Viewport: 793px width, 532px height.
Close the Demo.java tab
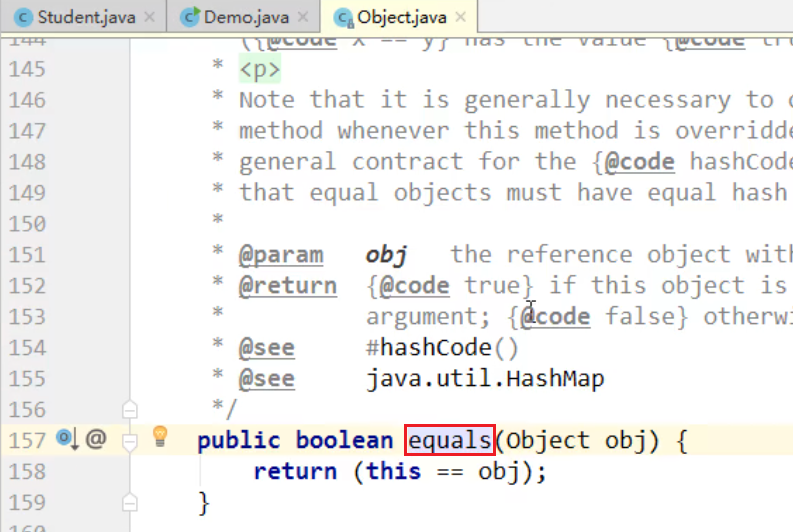click(x=303, y=17)
